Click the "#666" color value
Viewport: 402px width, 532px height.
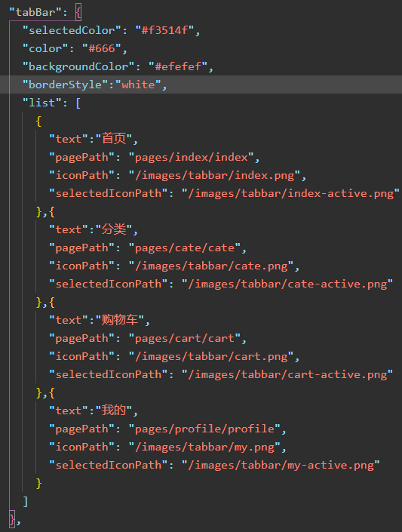pos(102,48)
